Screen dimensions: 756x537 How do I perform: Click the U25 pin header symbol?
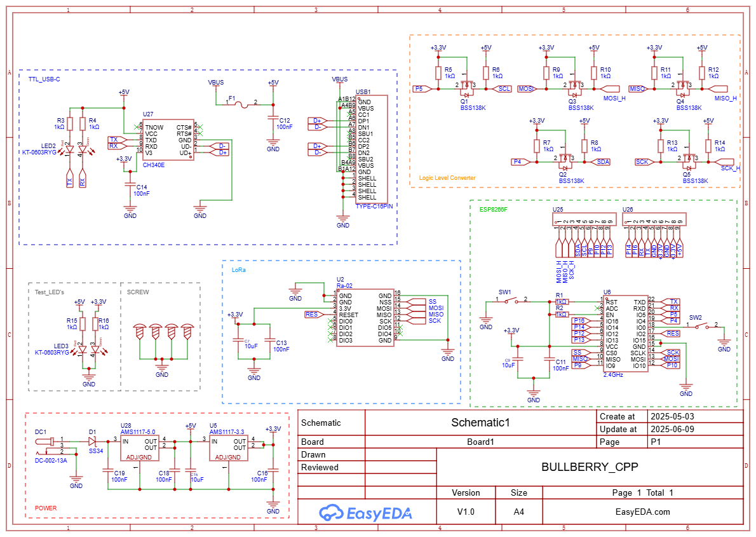pos(584,219)
